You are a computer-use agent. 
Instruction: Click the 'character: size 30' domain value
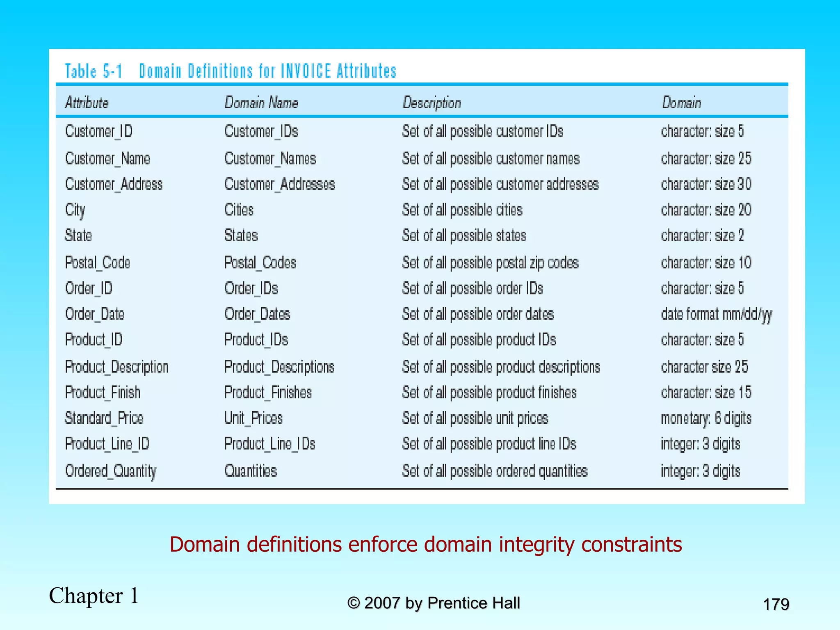(706, 184)
